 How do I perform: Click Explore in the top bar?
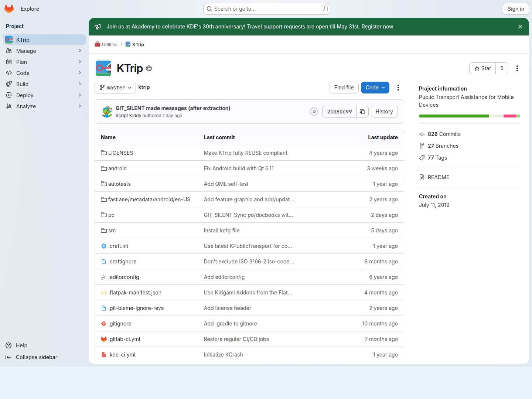[x=30, y=9]
